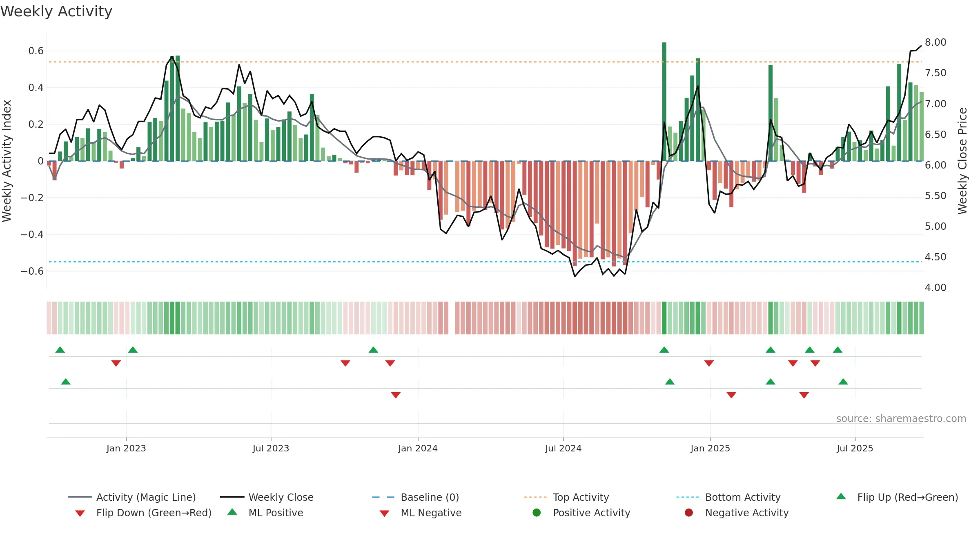Click the −0.4 tick on the activity axis
The width and height of the screenshot is (980, 551).
(x=32, y=235)
